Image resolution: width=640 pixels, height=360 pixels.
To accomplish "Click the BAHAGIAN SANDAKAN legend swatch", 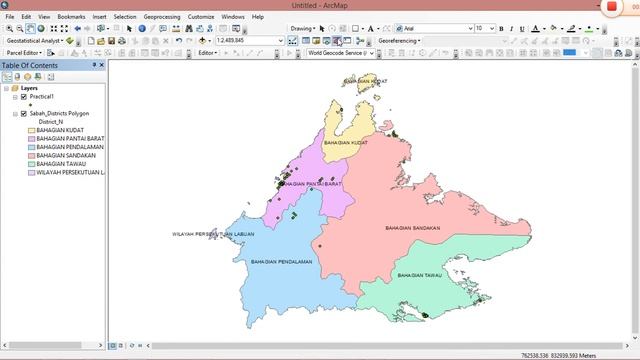I will 31,156.
